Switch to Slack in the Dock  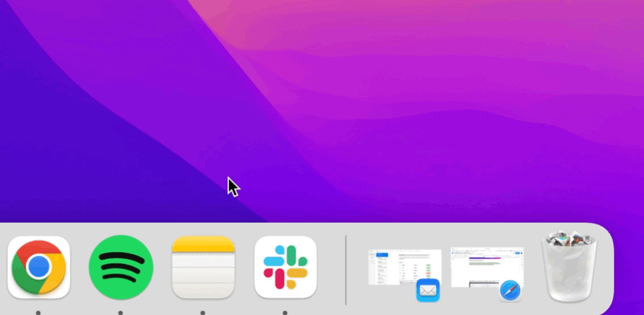pos(286,267)
